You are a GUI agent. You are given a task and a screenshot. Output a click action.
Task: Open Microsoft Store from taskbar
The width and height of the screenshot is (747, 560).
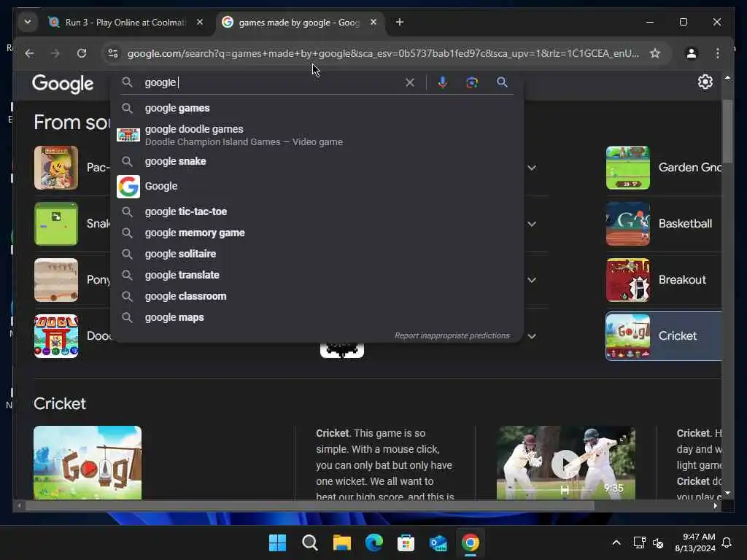tap(406, 542)
